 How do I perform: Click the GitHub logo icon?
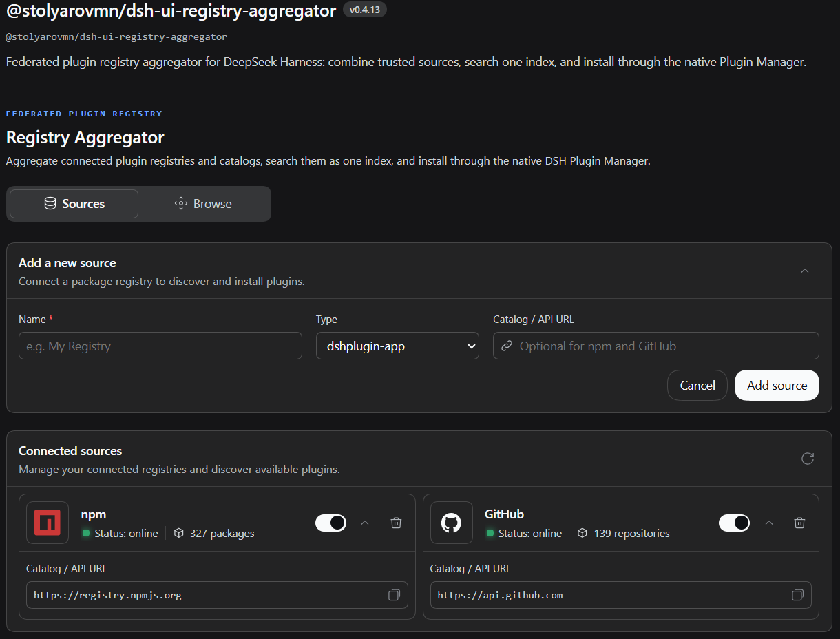451,523
